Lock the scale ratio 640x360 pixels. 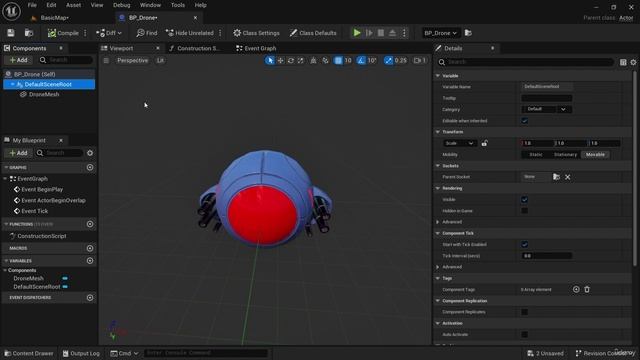click(x=484, y=143)
